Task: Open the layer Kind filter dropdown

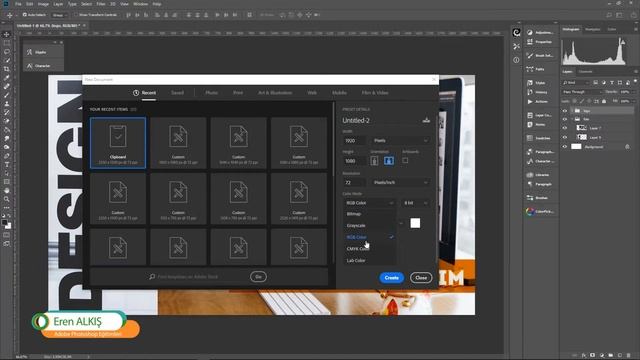Action: click(576, 82)
